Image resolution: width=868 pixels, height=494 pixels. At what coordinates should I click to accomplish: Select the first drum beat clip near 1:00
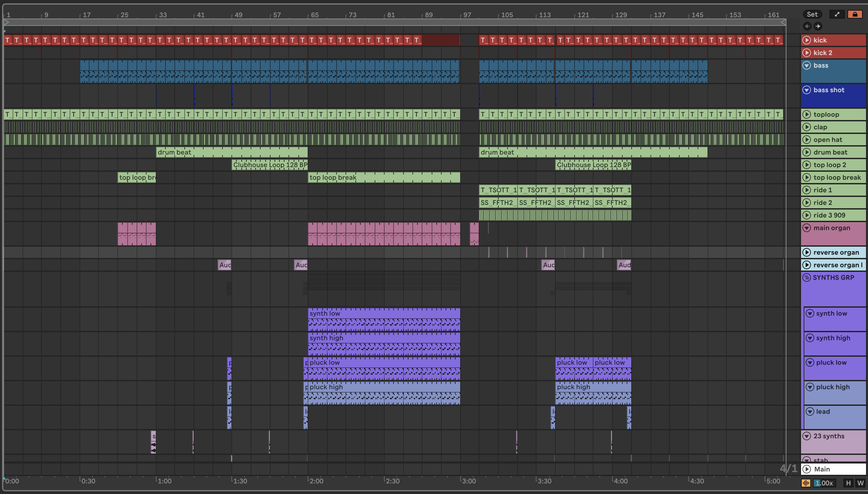232,152
